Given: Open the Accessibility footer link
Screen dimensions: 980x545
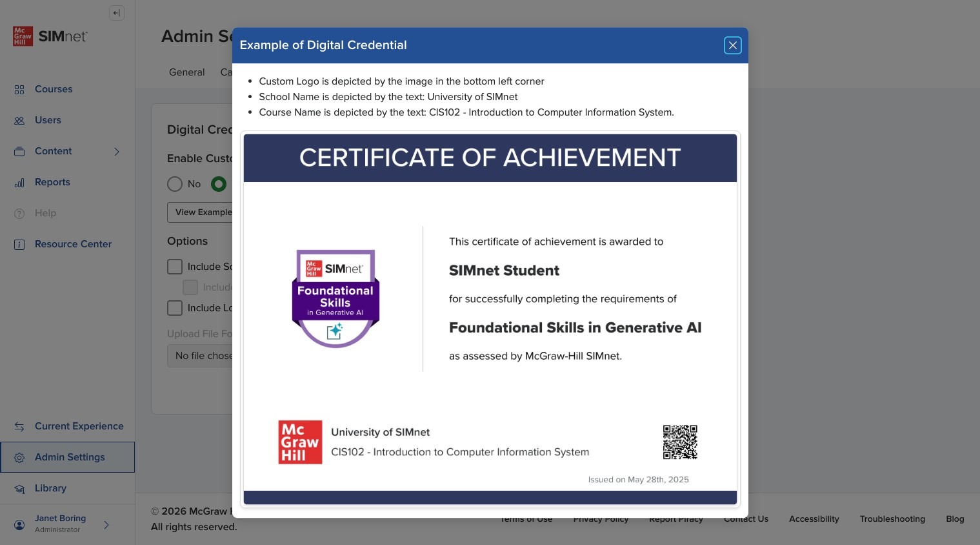Looking at the screenshot, I should [814, 519].
